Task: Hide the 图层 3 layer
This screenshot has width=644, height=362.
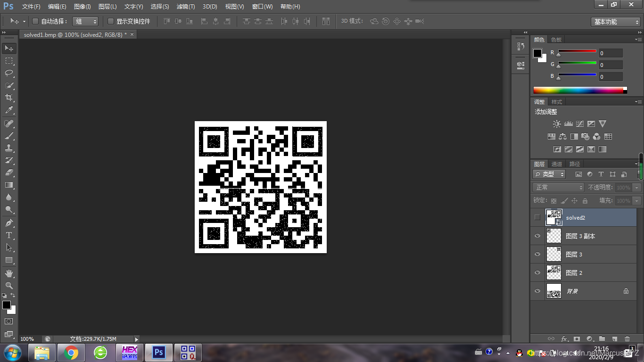Action: [x=537, y=254]
